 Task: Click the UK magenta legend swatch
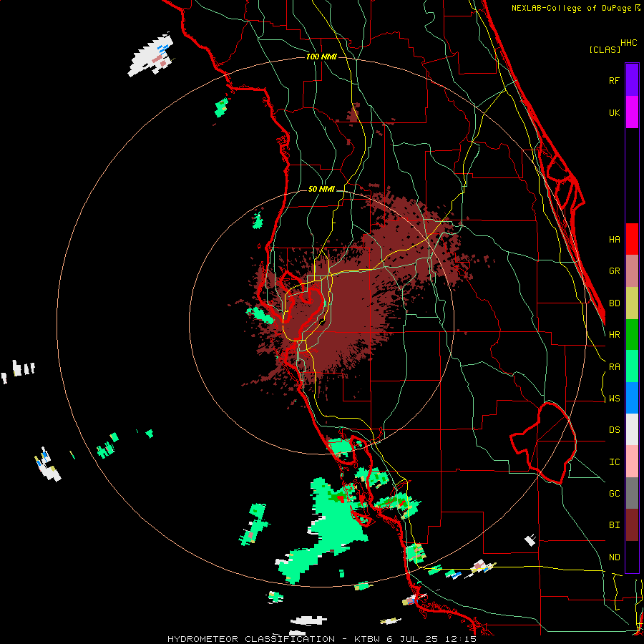point(632,112)
